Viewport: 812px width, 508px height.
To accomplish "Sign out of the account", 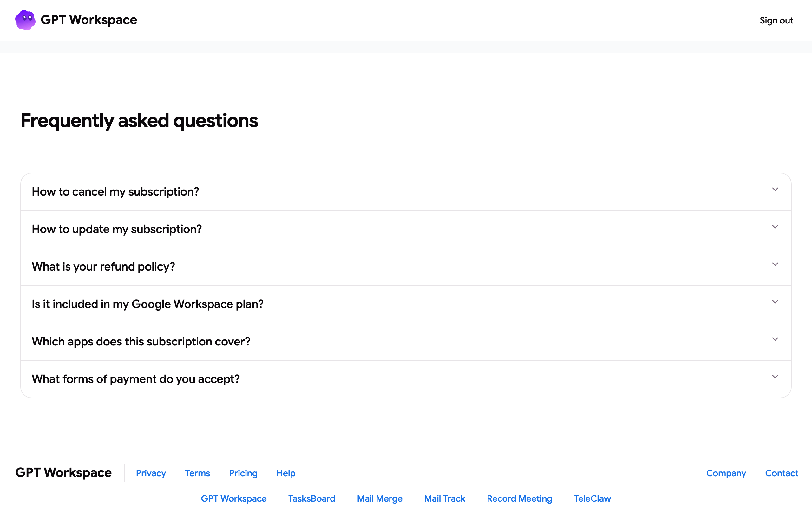I will coord(776,21).
